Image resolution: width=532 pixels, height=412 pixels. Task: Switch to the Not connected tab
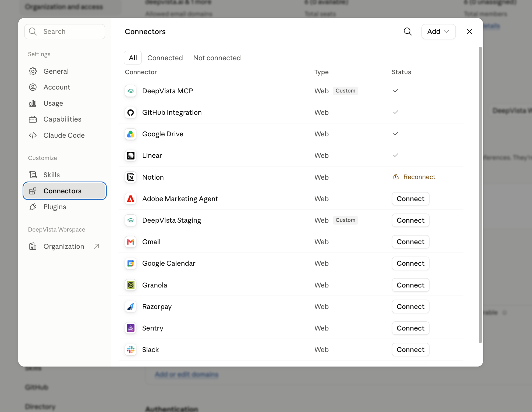click(217, 58)
